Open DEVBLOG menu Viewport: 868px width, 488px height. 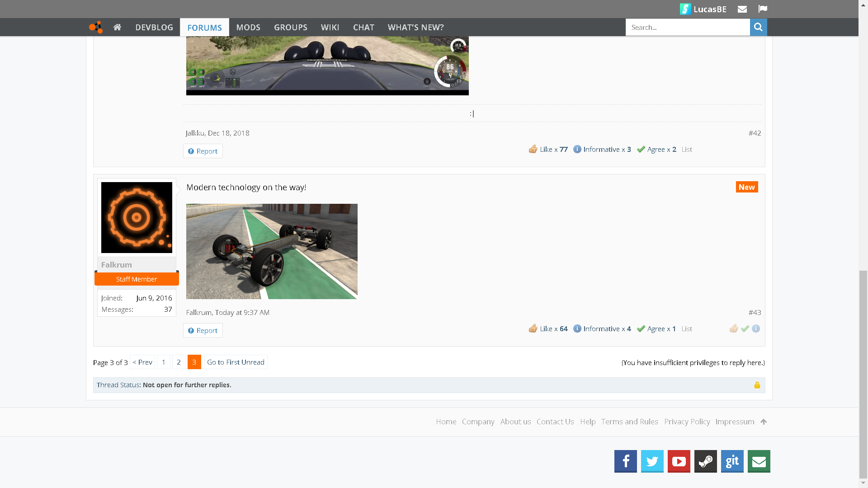click(154, 27)
